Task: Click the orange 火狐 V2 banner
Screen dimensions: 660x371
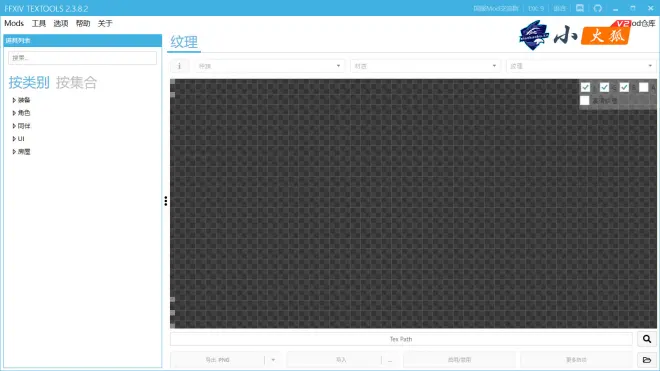Action: coord(606,34)
